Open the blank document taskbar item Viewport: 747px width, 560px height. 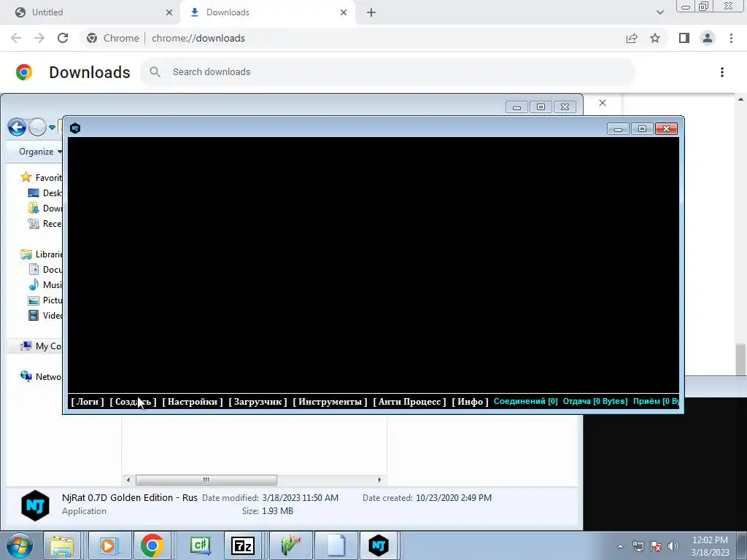pyautogui.click(x=336, y=545)
